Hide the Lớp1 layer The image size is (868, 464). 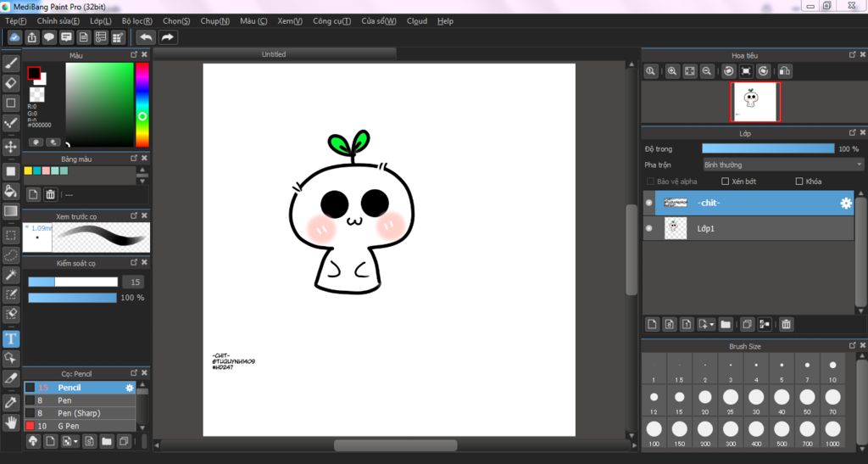click(648, 228)
